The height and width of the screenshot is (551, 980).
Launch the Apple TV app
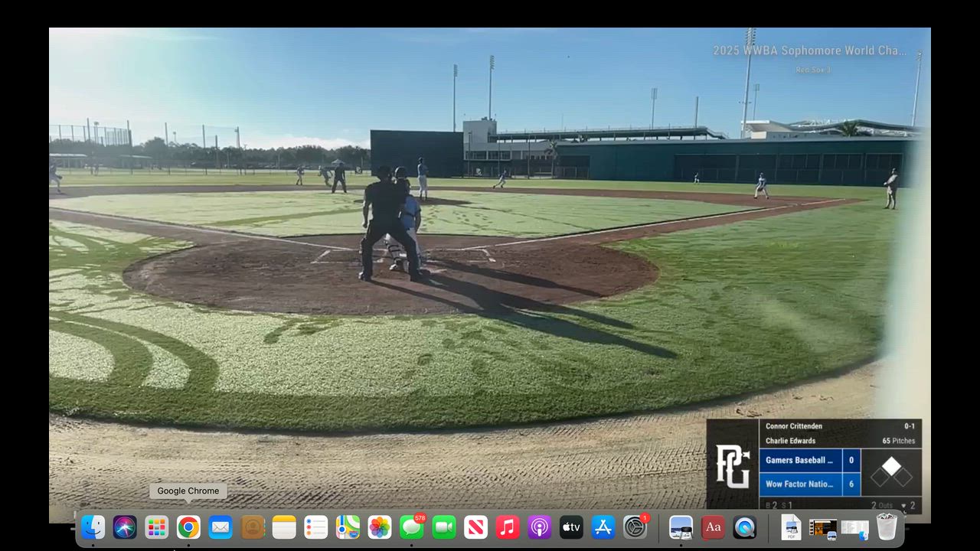coord(571,527)
